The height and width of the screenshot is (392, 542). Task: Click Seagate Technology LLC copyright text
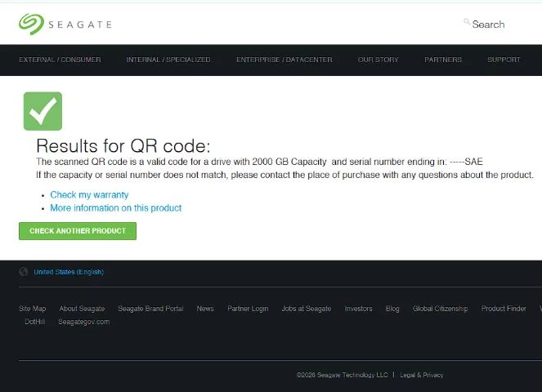pos(343,375)
